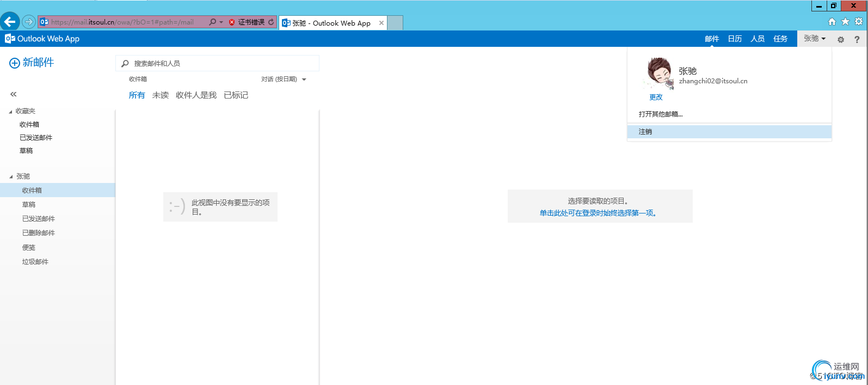The image size is (868, 385).
Task: Click the 证书错误 warning label
Action: 251,22
